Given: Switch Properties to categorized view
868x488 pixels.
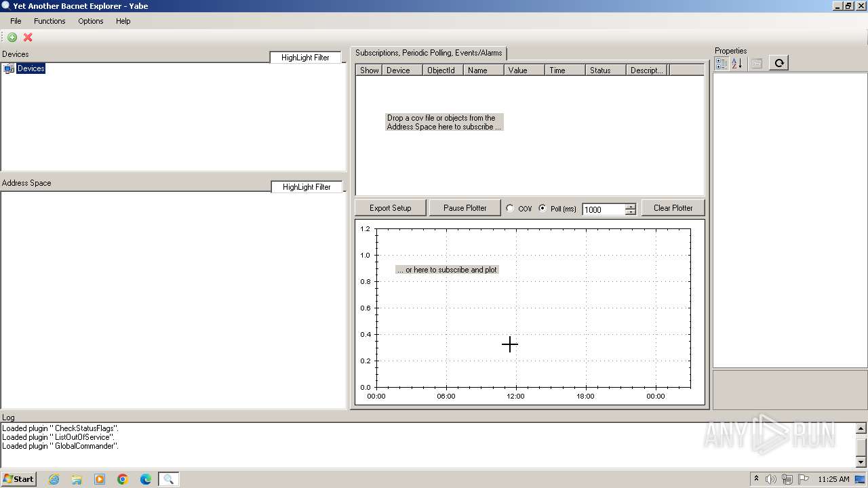Looking at the screenshot, I should pyautogui.click(x=722, y=63).
